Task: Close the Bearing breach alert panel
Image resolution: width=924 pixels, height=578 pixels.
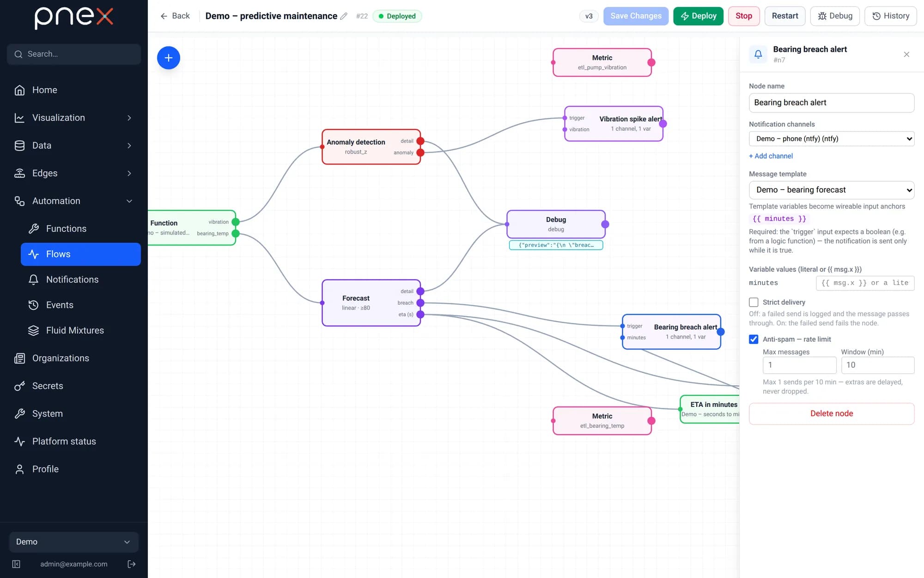Action: click(906, 55)
